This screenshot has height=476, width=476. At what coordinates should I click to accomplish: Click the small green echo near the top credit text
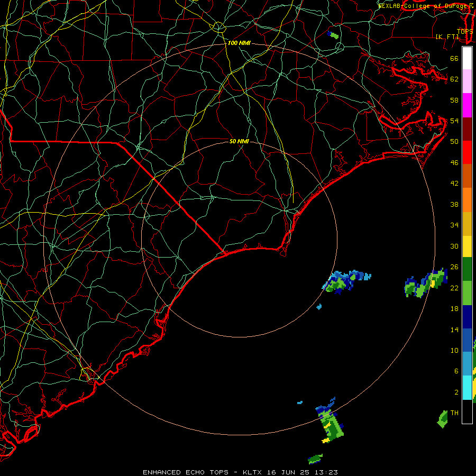333,35
